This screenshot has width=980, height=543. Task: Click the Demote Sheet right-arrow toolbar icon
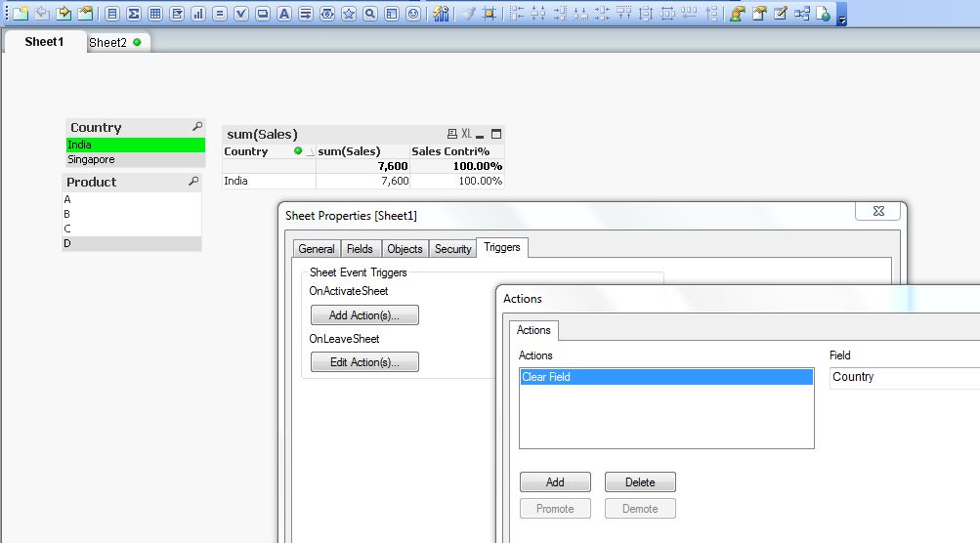(x=64, y=13)
